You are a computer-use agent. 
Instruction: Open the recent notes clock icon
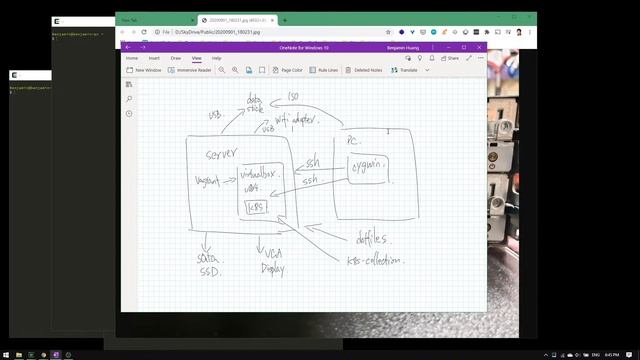[x=129, y=113]
